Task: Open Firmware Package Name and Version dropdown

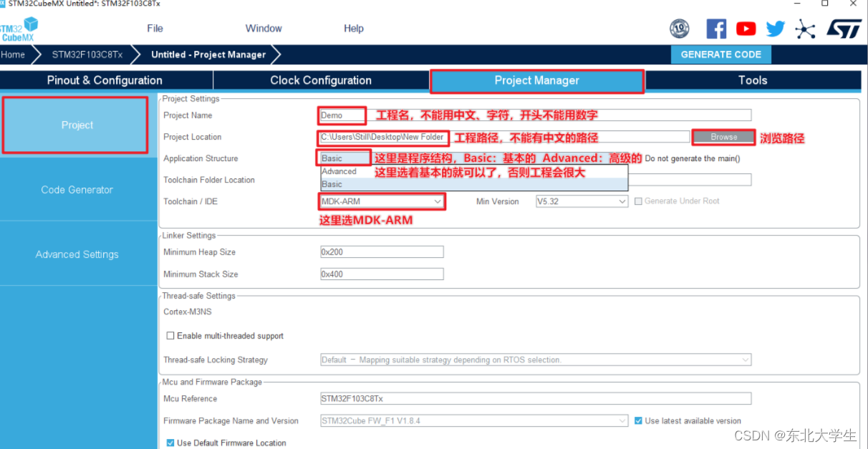Action: click(474, 421)
